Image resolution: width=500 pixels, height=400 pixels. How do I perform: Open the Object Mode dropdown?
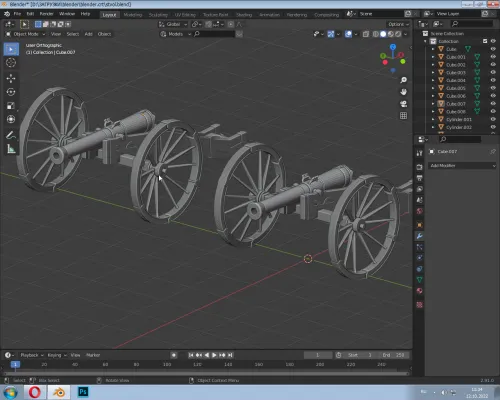[26, 34]
